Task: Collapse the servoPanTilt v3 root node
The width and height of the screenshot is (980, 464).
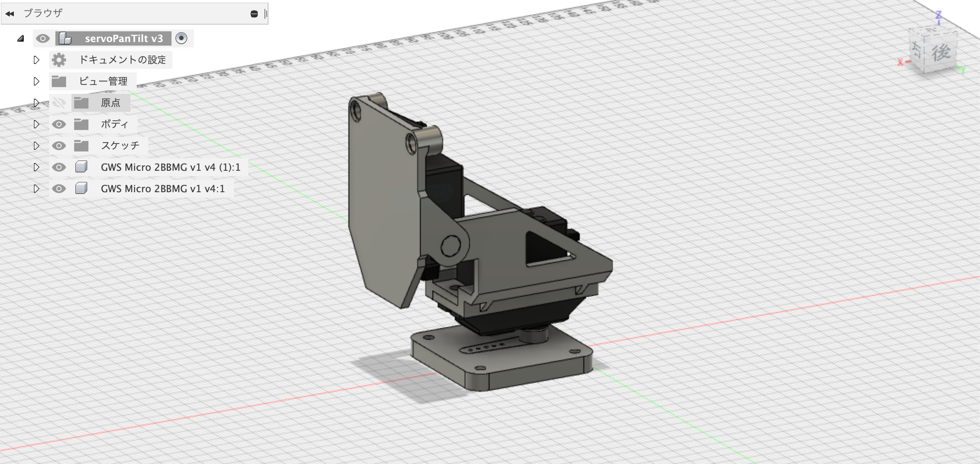Action: point(21,38)
